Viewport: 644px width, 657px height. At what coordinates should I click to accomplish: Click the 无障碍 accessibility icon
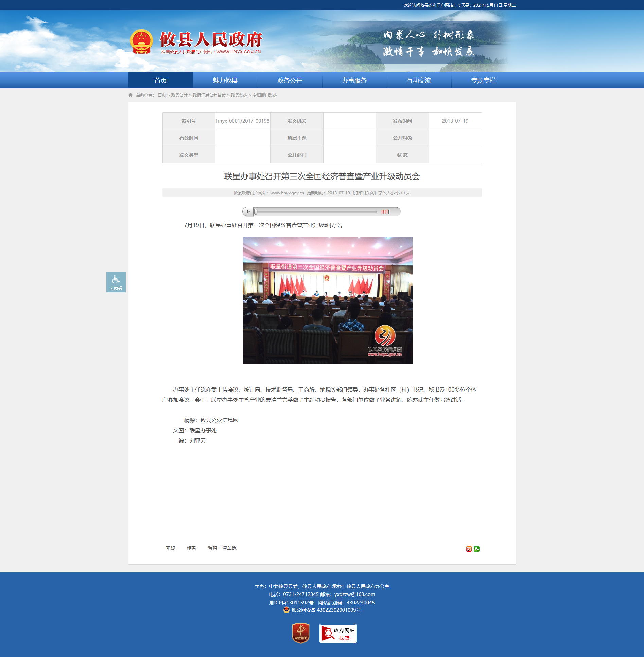pos(116,282)
